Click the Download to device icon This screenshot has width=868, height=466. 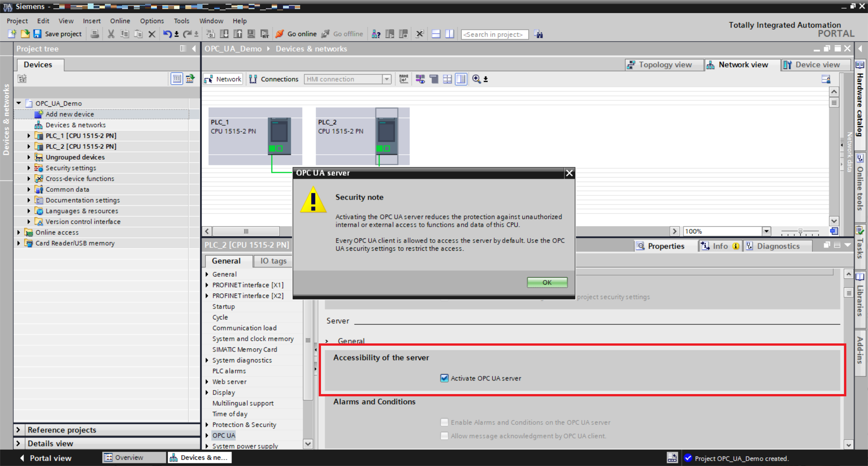click(224, 34)
